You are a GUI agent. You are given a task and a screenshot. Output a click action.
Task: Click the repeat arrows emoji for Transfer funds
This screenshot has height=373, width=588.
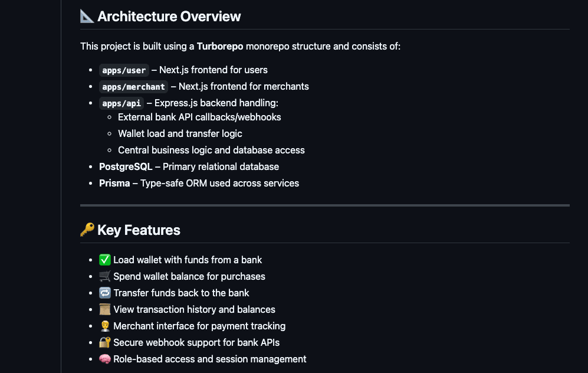click(105, 293)
